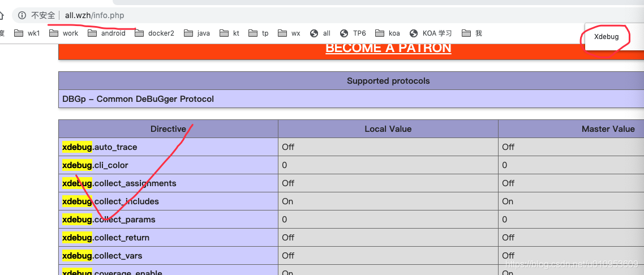Open the docker2 bookmark folder
644x275 pixels.
(x=154, y=33)
